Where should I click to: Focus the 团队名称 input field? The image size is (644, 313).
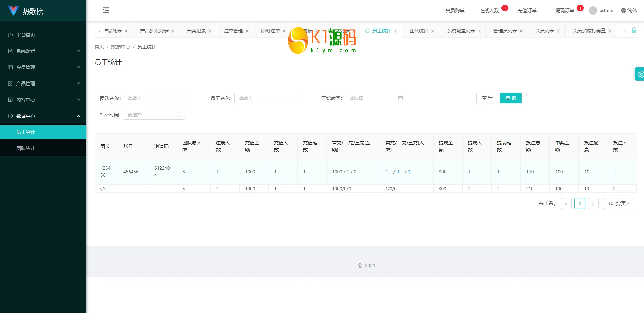(156, 98)
